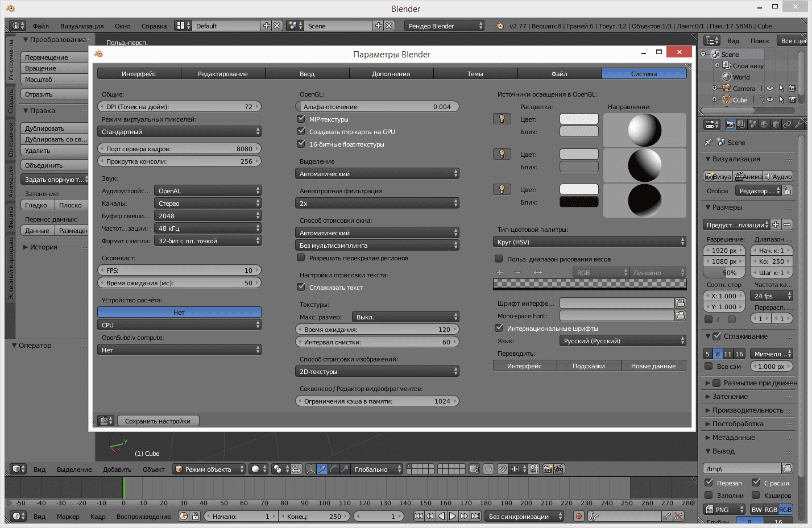Toggle translate Interface button
Screen dimensions: 812x528
(x=525, y=365)
